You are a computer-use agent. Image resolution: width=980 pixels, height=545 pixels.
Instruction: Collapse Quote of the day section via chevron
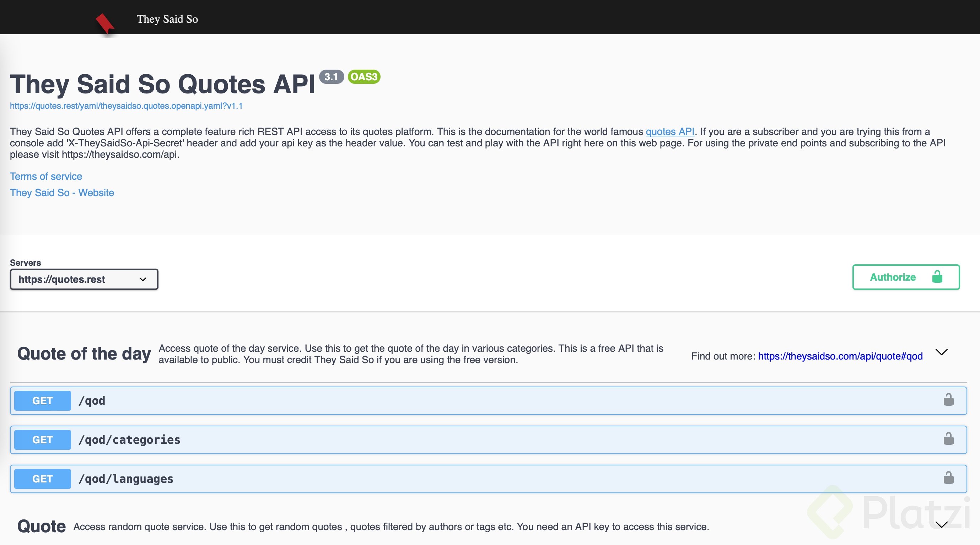pyautogui.click(x=941, y=352)
